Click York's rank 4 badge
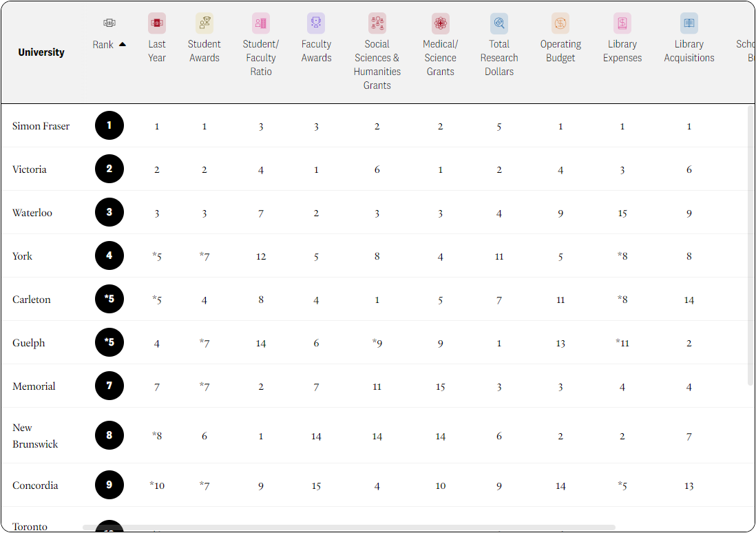This screenshot has height=533, width=756. [109, 255]
